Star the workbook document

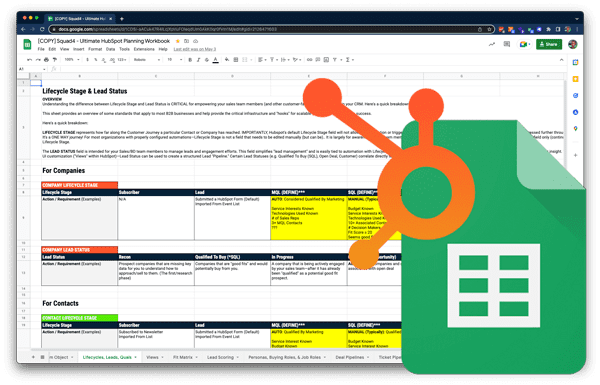178,41
